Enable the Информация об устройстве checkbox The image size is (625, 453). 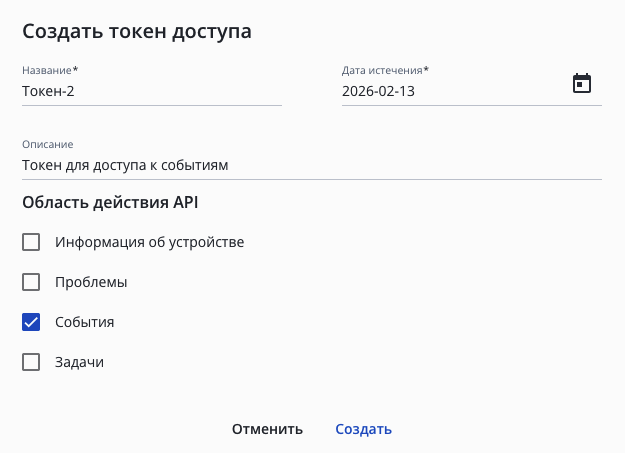pyautogui.click(x=31, y=242)
